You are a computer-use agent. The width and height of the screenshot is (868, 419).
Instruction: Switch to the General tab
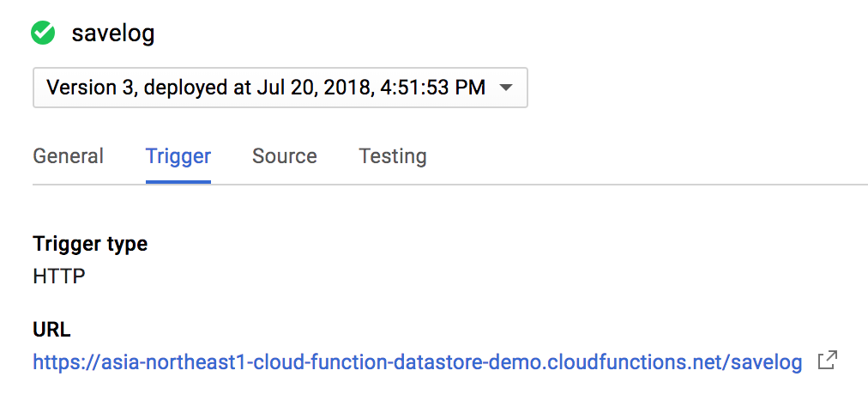click(68, 156)
